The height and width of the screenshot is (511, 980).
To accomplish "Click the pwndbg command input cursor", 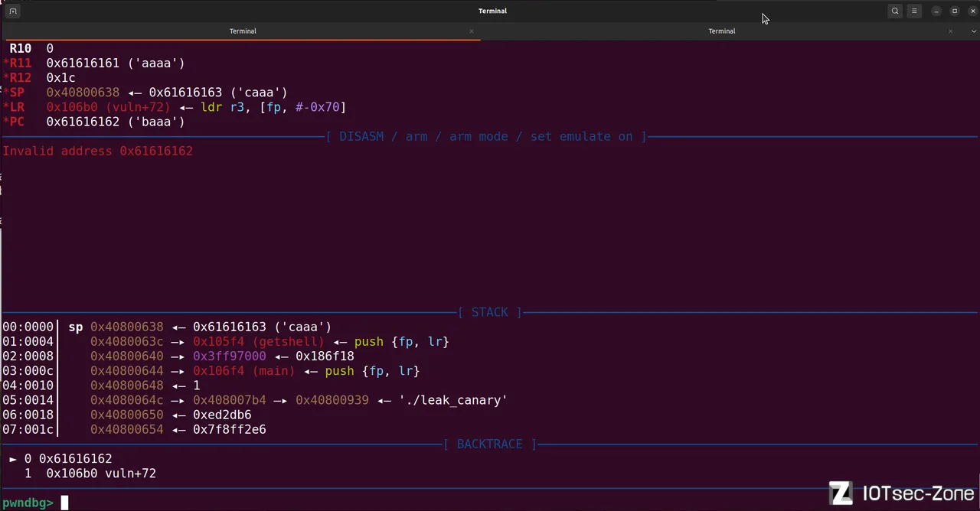I will click(x=65, y=503).
